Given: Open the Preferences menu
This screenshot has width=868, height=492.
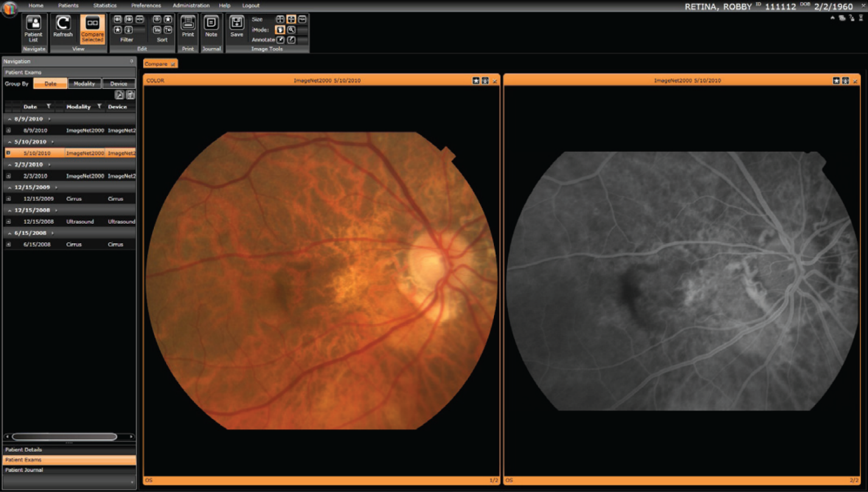Looking at the screenshot, I should point(146,5).
